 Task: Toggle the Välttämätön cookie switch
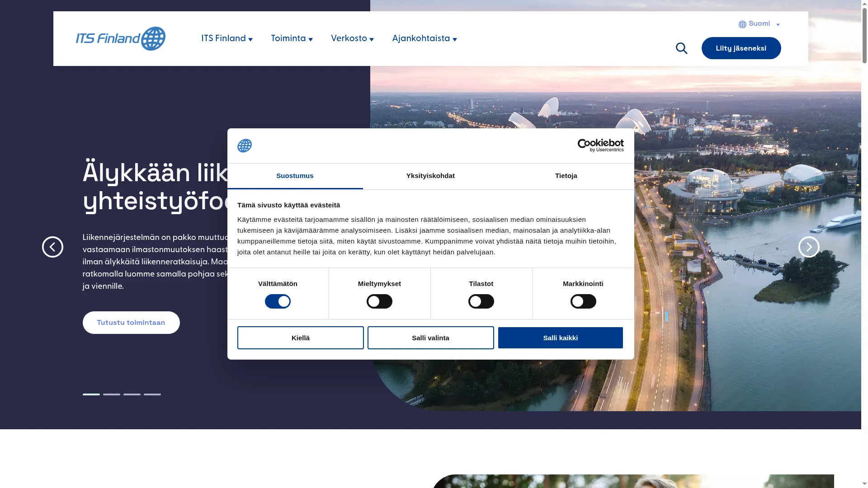278,301
